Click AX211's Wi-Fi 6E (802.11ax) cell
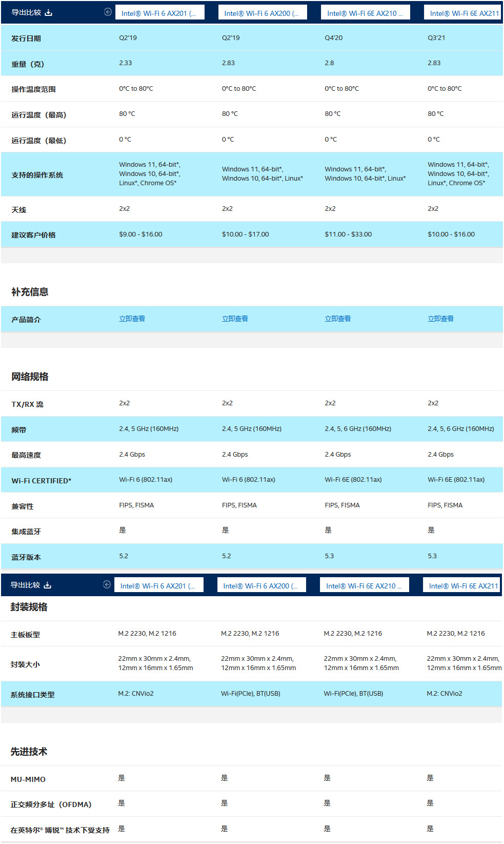 tap(456, 480)
